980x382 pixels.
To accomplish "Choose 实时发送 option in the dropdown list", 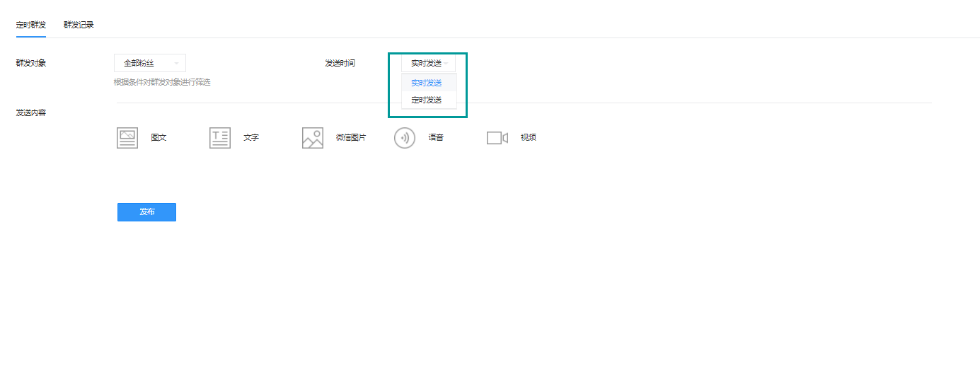I will pos(429,83).
